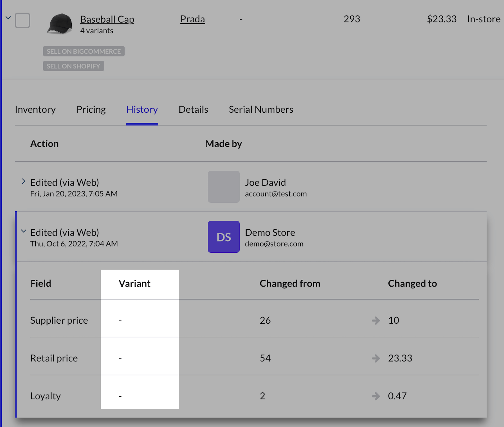Click the Loyalty change arrow icon
Viewport: 504px width, 427px height.
(x=376, y=396)
